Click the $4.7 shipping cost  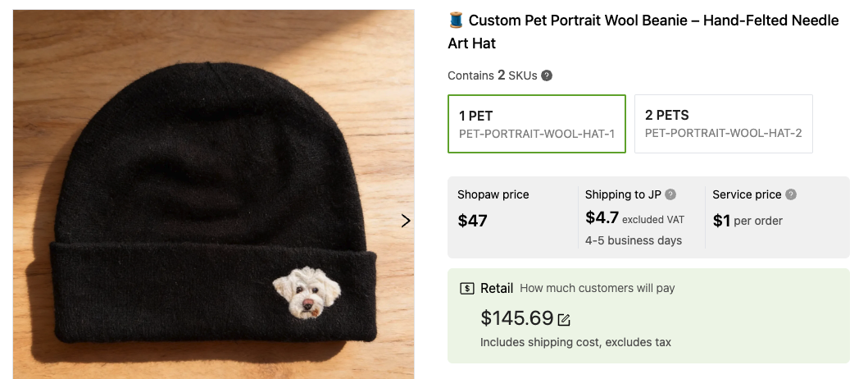(x=602, y=218)
